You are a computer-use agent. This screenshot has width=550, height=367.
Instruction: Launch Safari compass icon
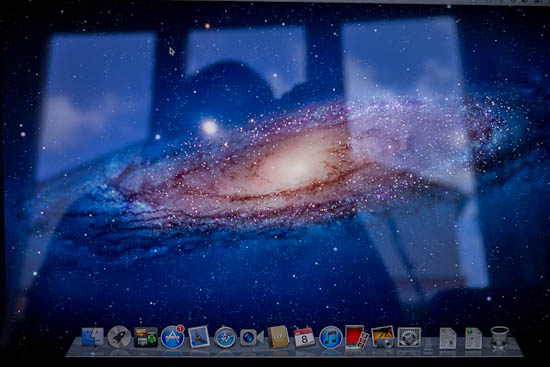coord(225,338)
